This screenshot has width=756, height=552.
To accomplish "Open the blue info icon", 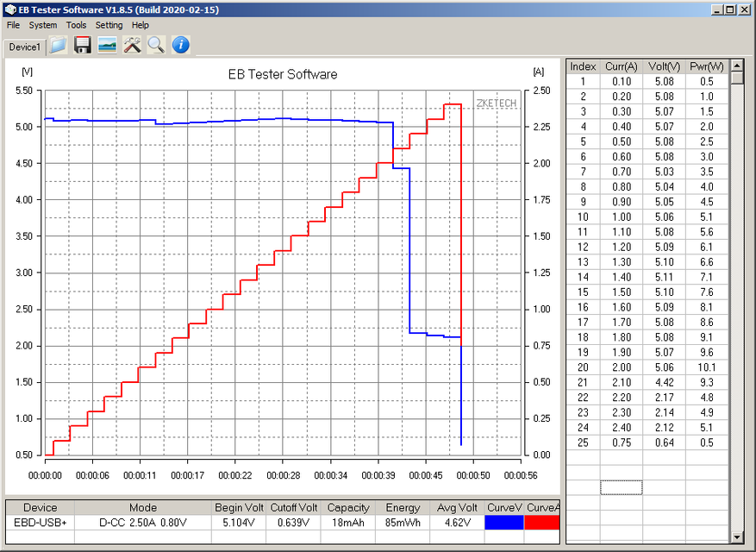I will pyautogui.click(x=180, y=45).
